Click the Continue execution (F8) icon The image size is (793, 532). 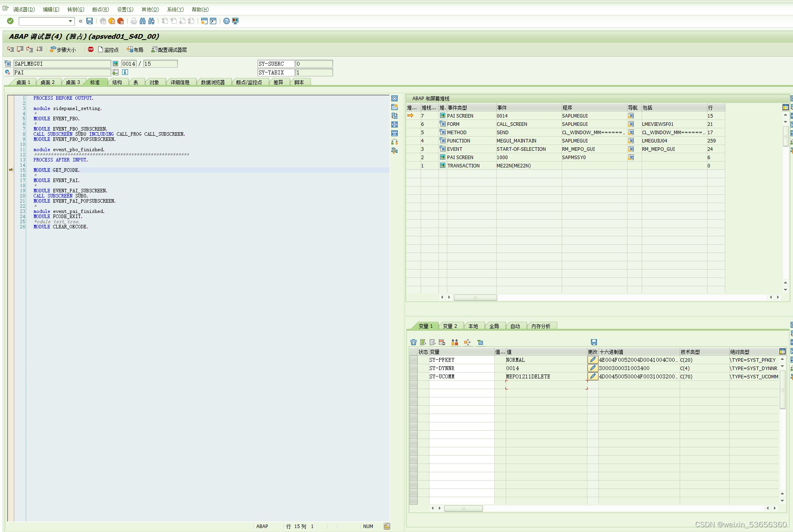point(39,49)
